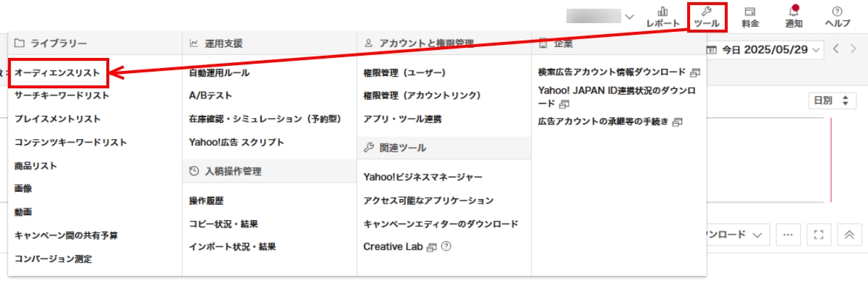Click the 運用支援 section header

(x=269, y=43)
